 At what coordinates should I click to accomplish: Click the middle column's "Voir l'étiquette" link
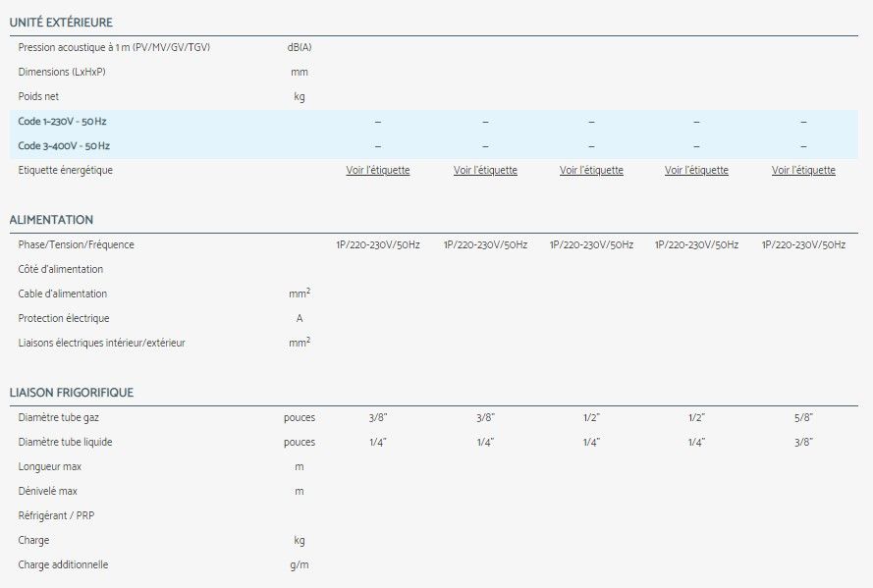(591, 170)
